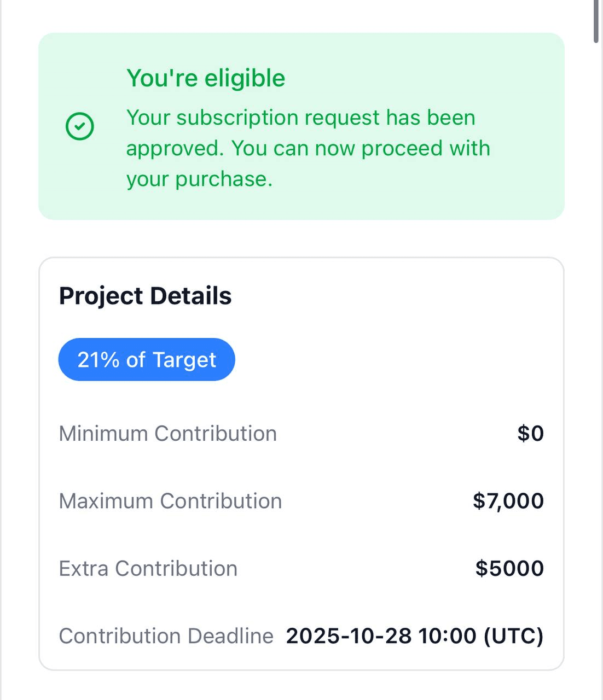Click the word "approved" in the message
The width and height of the screenshot is (603, 700).
coord(173,149)
